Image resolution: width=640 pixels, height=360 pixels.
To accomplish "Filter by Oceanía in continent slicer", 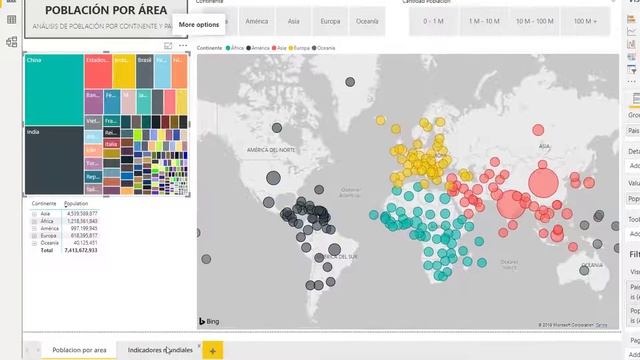I will (367, 21).
